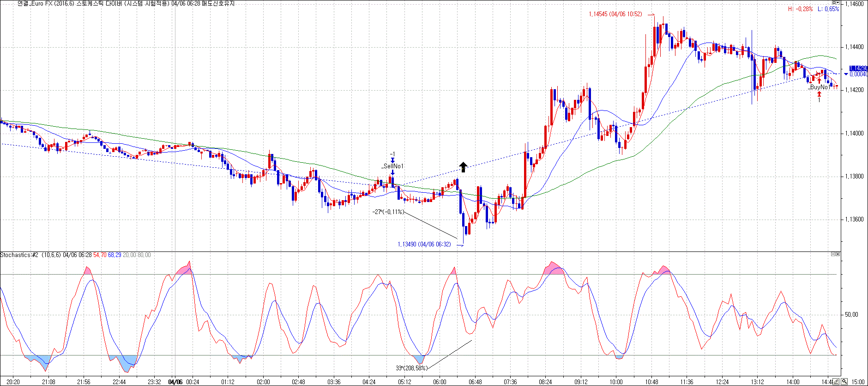The image size is (868, 386).
Task: Click the 04/06 date marker on time axis
Action: tap(175, 382)
